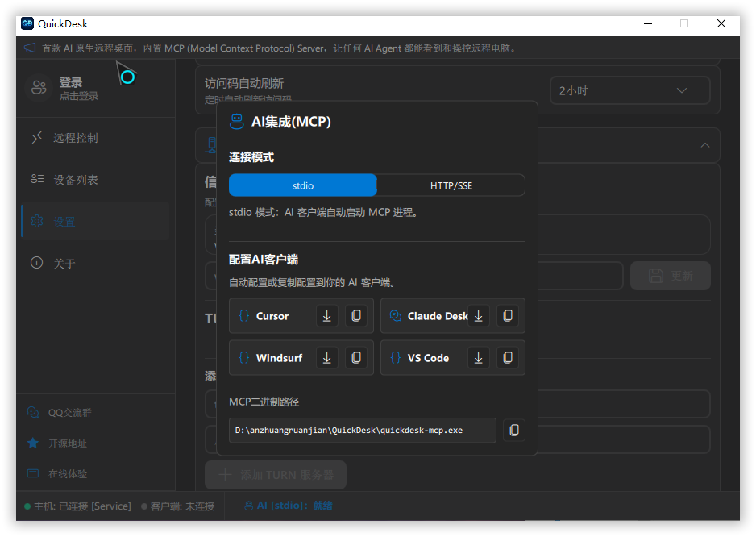Copy VS Code configuration
Viewport: 756px width, 537px height.
508,358
